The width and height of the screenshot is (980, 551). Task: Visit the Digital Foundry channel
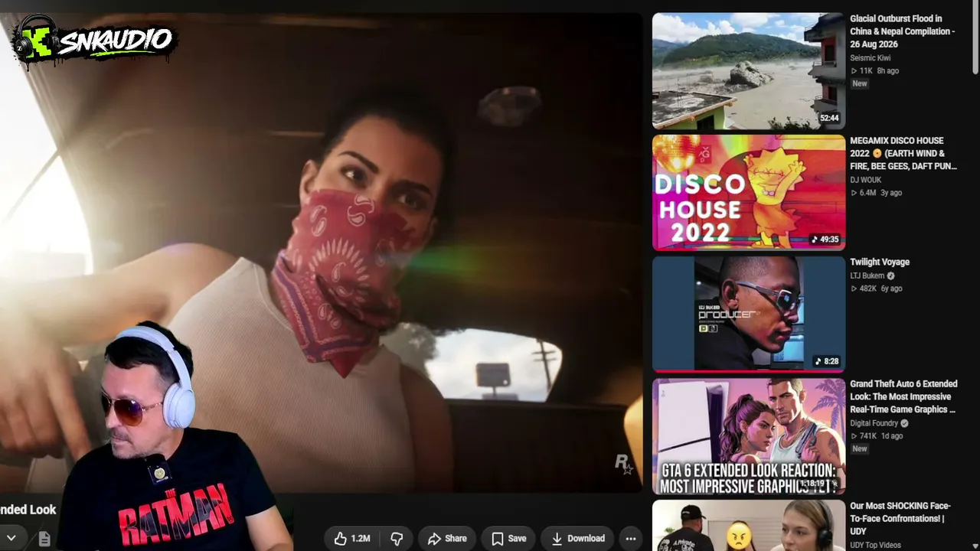[874, 423]
